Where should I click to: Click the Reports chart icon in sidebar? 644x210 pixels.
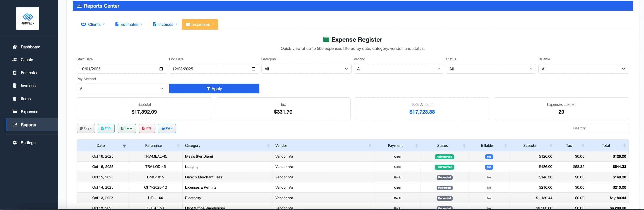(15, 125)
